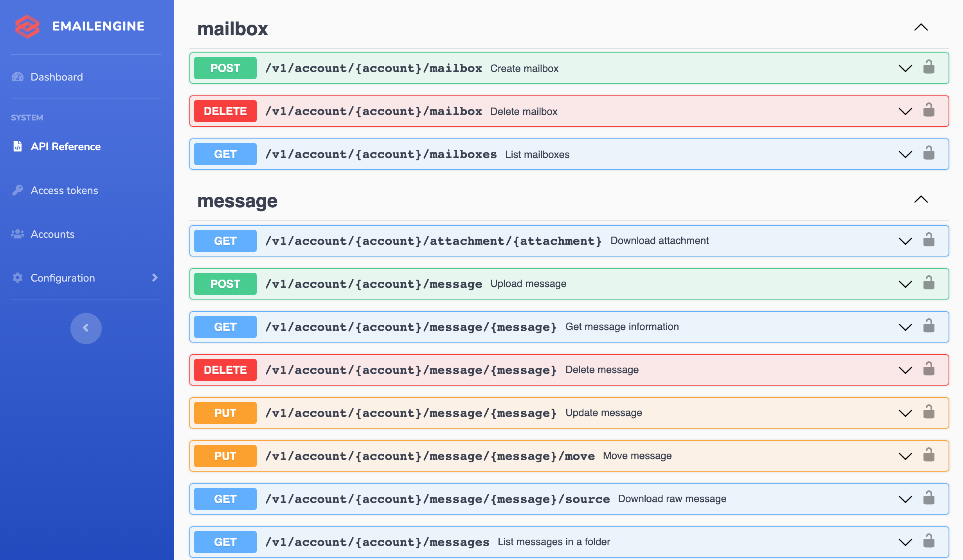Expand the Delete message endpoint chevron
This screenshot has height=560, width=963.
point(905,370)
